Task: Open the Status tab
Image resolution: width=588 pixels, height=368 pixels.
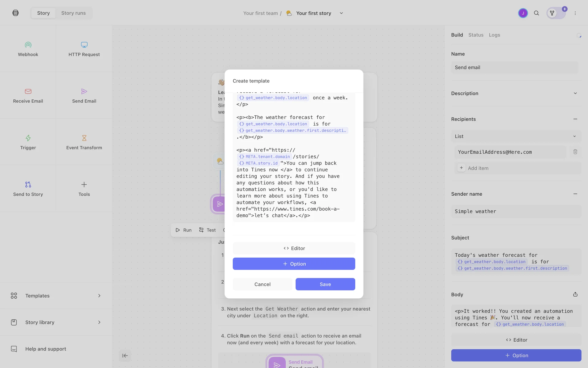Action: pyautogui.click(x=476, y=35)
